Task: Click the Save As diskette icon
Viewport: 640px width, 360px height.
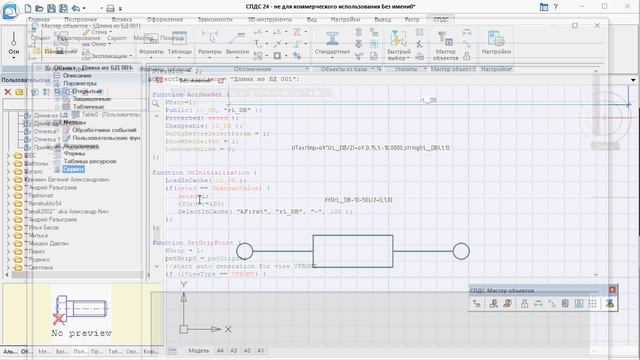Action: click(63, 8)
